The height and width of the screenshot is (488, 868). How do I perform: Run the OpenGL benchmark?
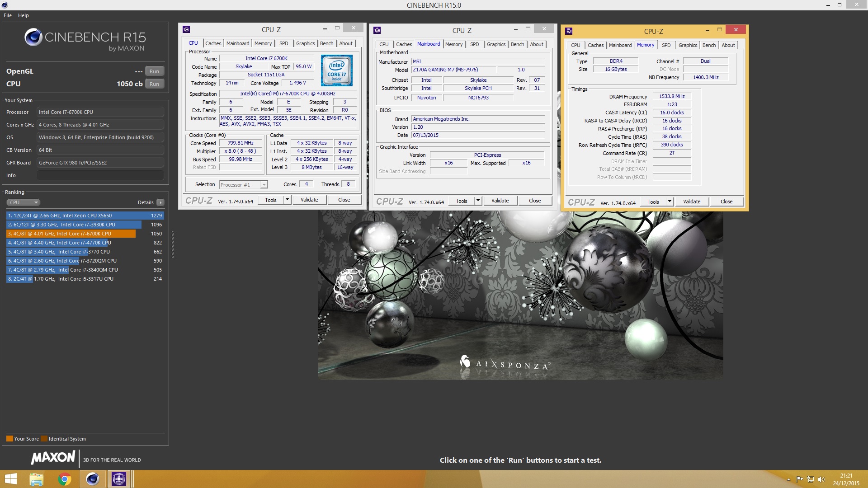click(155, 71)
